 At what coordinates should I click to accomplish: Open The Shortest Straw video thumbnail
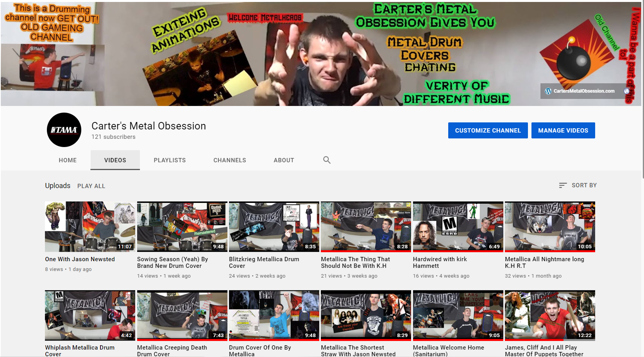[366, 315]
